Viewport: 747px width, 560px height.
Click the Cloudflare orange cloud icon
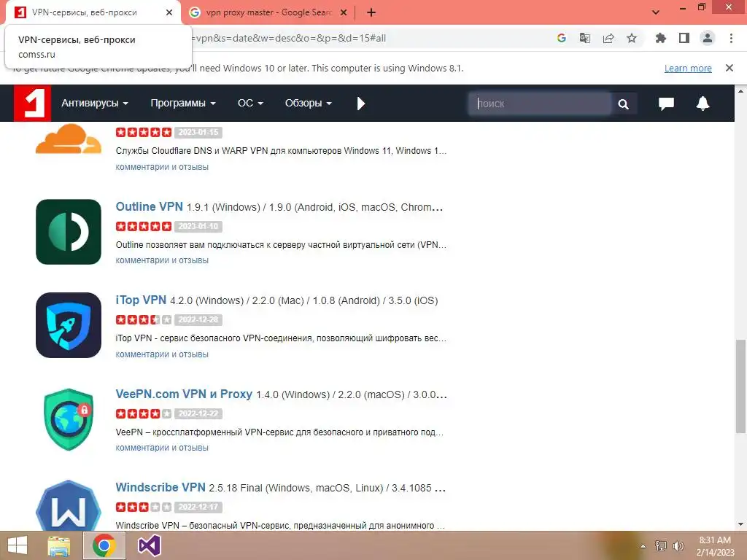point(69,139)
